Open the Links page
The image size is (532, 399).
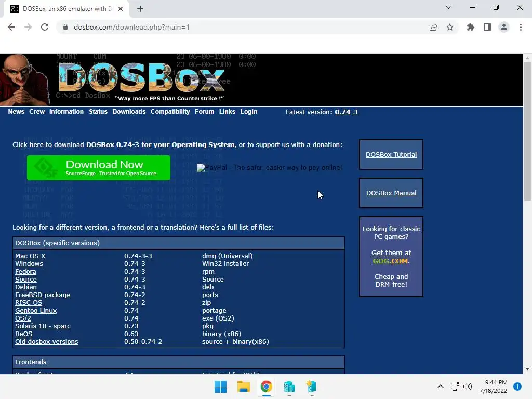pos(227,112)
